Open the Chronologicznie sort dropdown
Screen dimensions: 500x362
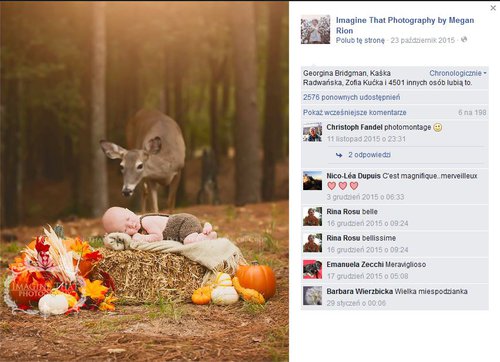click(x=458, y=73)
